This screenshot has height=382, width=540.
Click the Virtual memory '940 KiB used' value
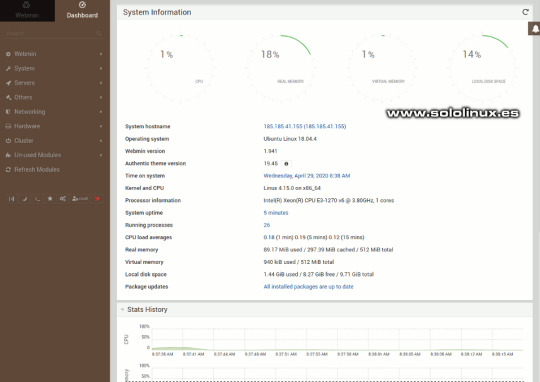(x=299, y=262)
